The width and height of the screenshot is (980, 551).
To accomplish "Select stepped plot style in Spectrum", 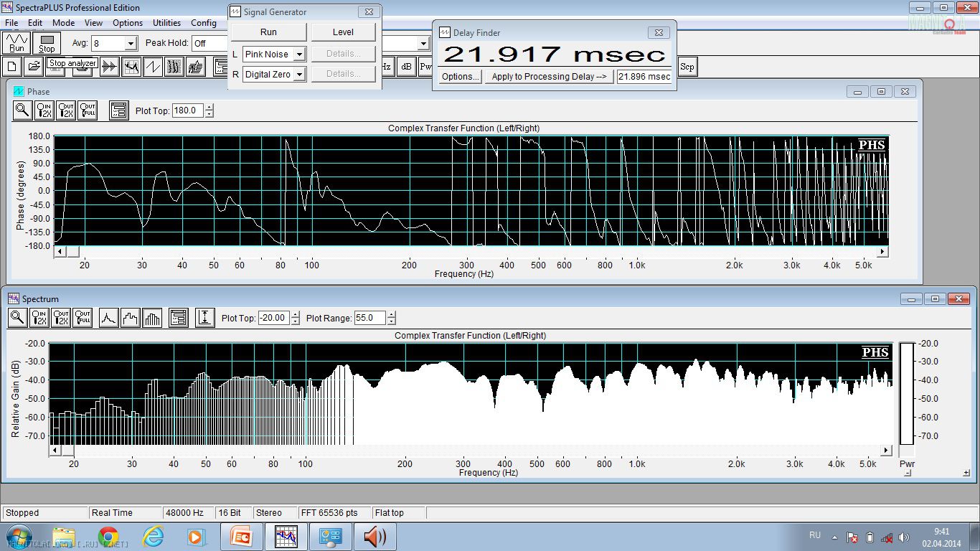I will pyautogui.click(x=130, y=317).
